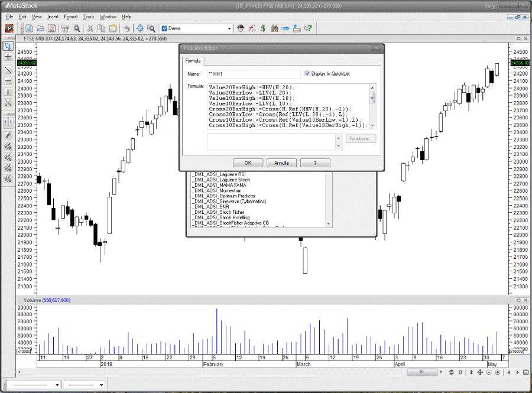Click the context Help question-mark icon
This screenshot has height=393, width=532.
[308, 28]
